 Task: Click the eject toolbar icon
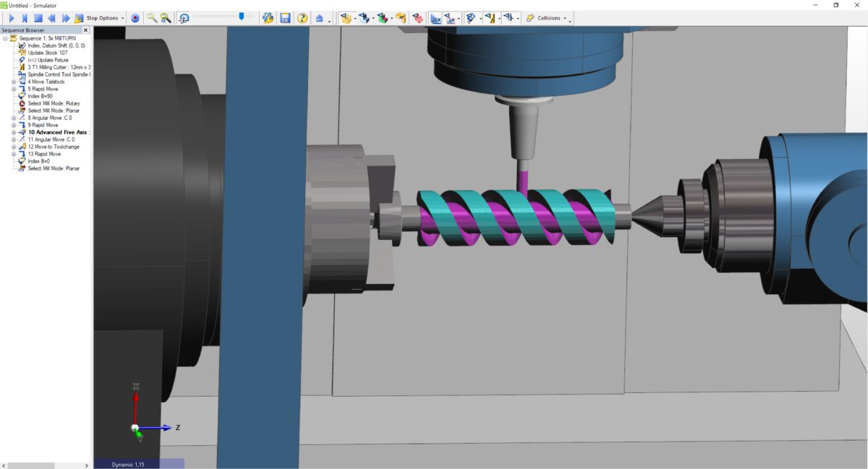(x=319, y=19)
